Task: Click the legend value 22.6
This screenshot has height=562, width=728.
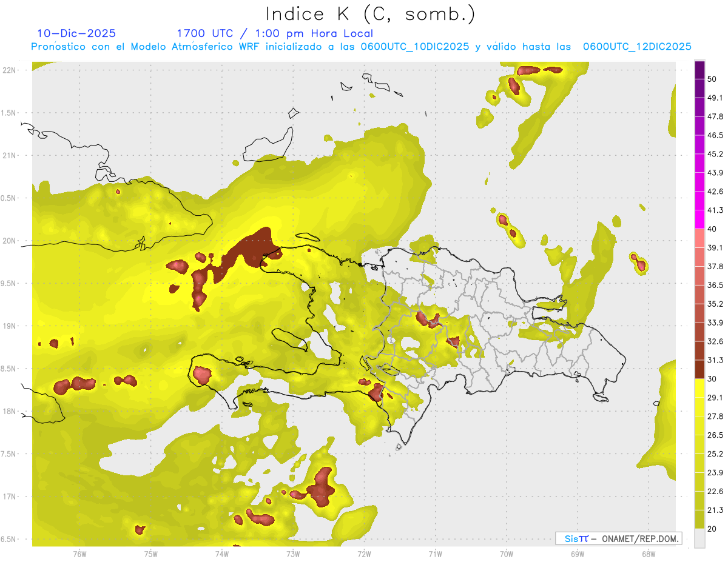Action: pos(715,492)
